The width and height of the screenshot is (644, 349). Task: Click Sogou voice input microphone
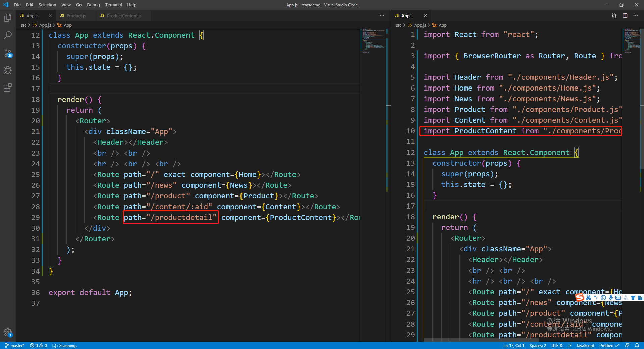coord(611,298)
